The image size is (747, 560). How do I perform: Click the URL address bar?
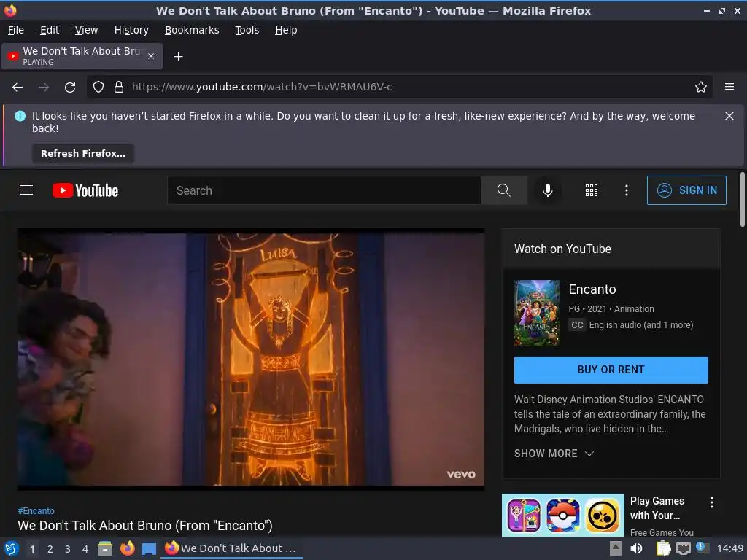click(x=399, y=87)
